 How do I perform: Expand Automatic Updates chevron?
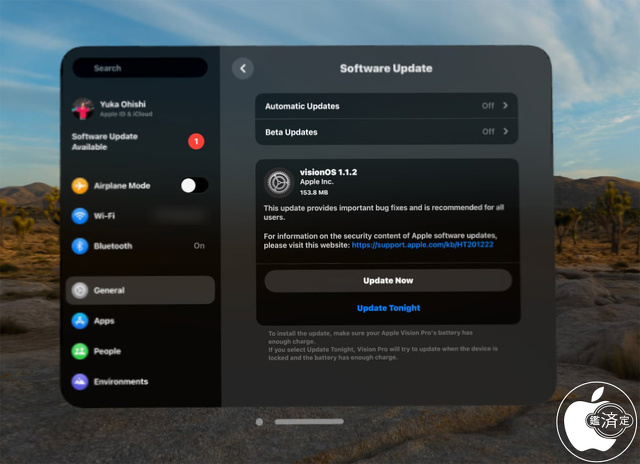click(505, 106)
